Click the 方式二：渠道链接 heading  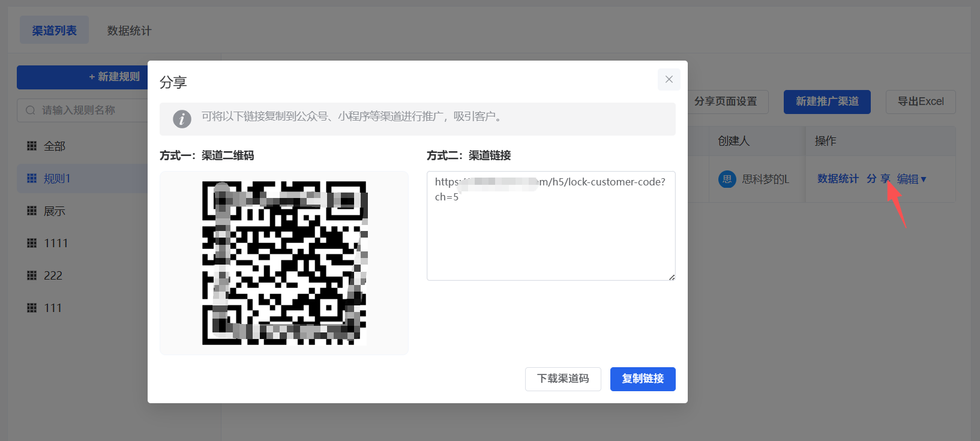point(469,155)
